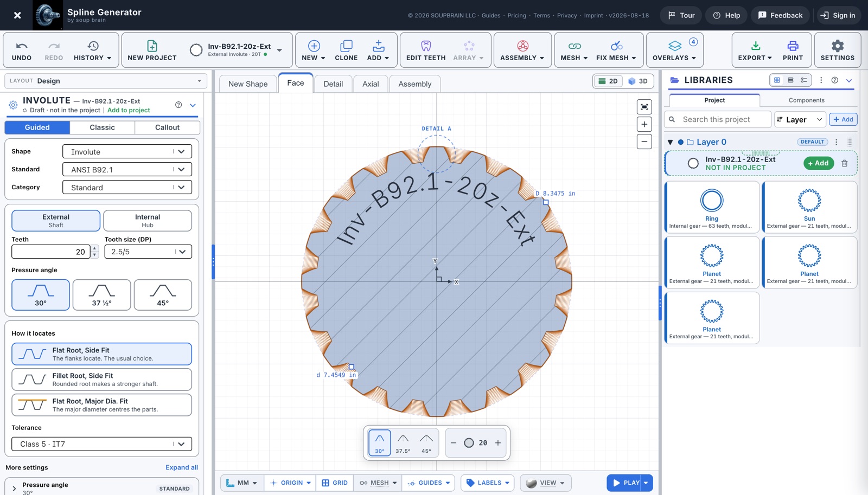Switch to the Axial tab

pyautogui.click(x=371, y=84)
